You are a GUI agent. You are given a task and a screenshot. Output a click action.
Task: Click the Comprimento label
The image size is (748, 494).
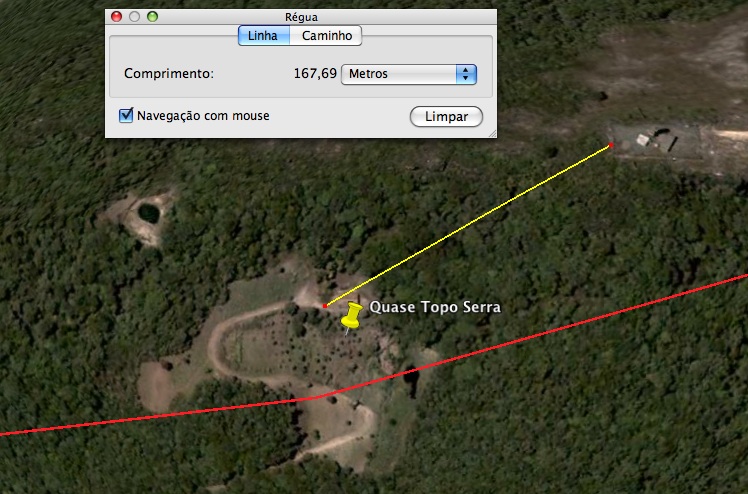point(169,74)
